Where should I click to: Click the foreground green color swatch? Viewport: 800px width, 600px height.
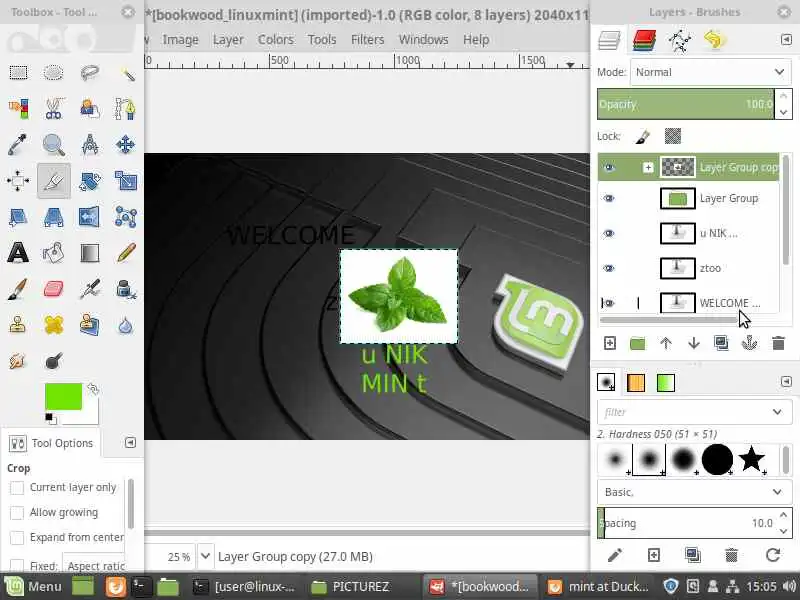(x=63, y=396)
